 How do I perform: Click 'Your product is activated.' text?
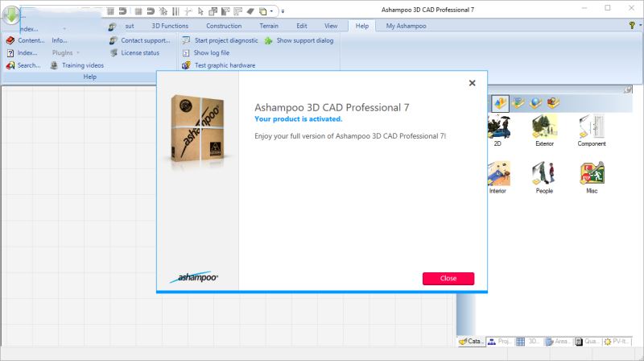click(x=298, y=118)
